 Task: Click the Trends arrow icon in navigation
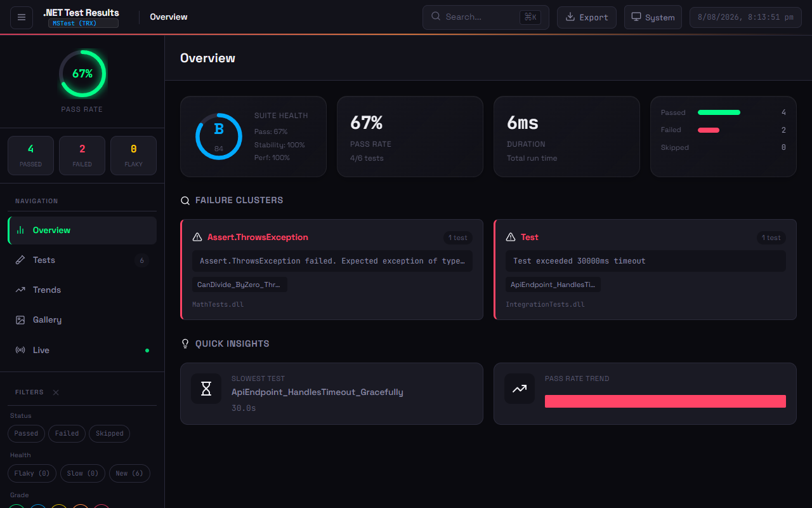point(20,290)
